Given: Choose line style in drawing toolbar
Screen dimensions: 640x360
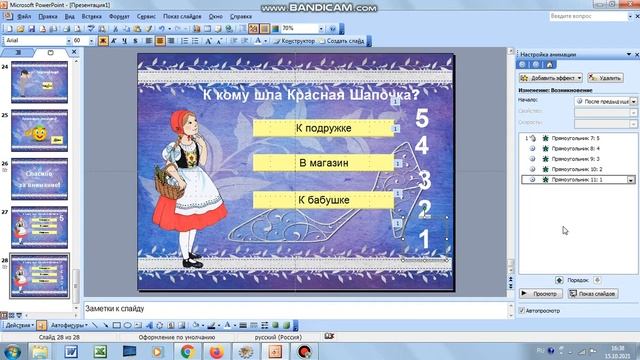Looking at the screenshot, I should pyautogui.click(x=243, y=325).
